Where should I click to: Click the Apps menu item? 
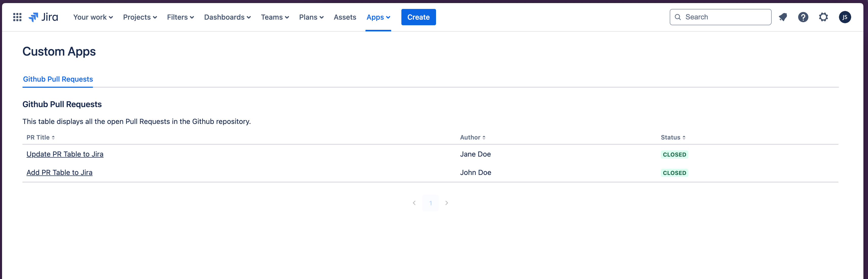(x=378, y=17)
